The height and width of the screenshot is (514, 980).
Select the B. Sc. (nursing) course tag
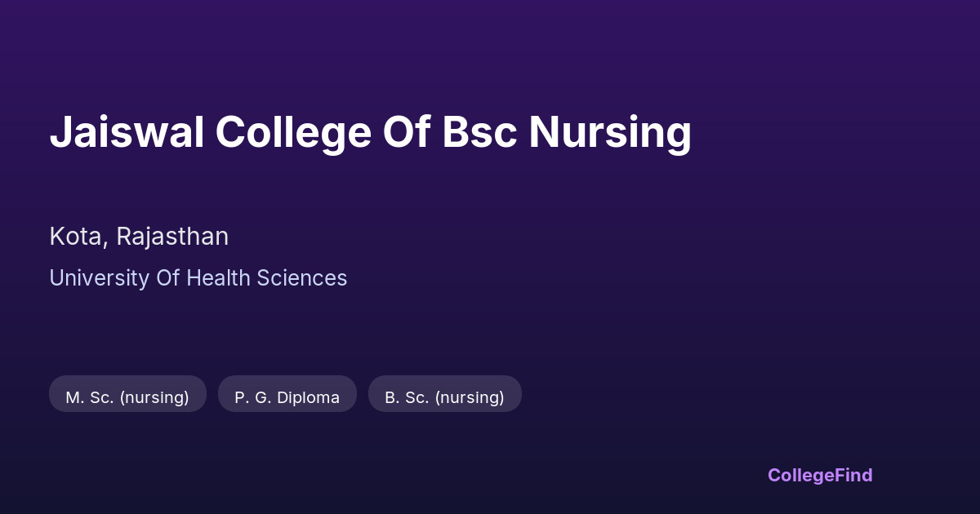click(x=444, y=397)
